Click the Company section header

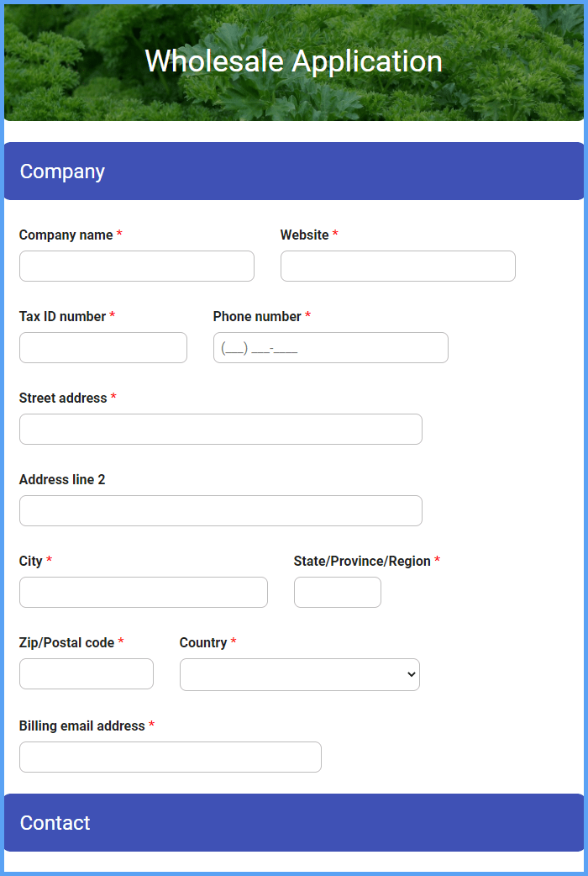point(294,171)
